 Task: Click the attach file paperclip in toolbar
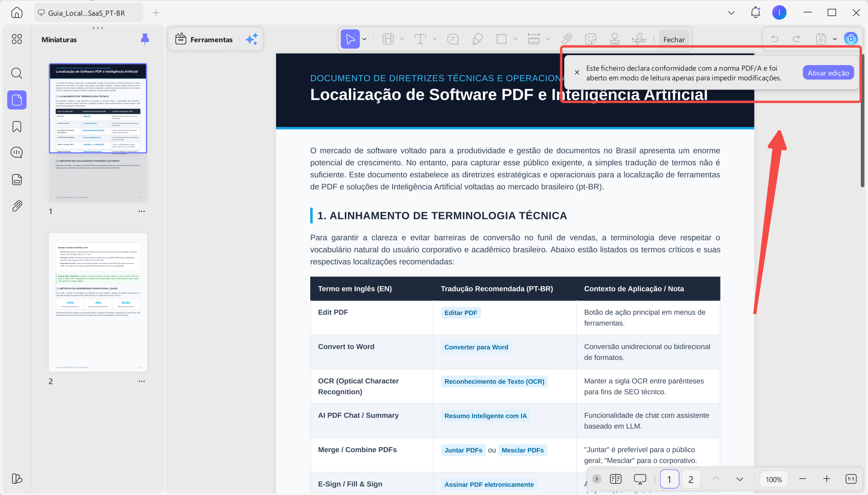coord(567,39)
